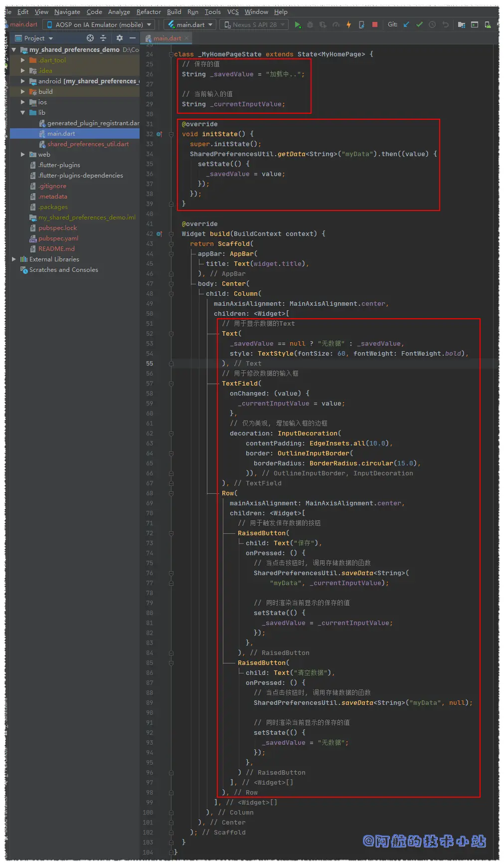Screen dimensions: 504x865
Task: Open the Tools menu
Action: tap(213, 12)
